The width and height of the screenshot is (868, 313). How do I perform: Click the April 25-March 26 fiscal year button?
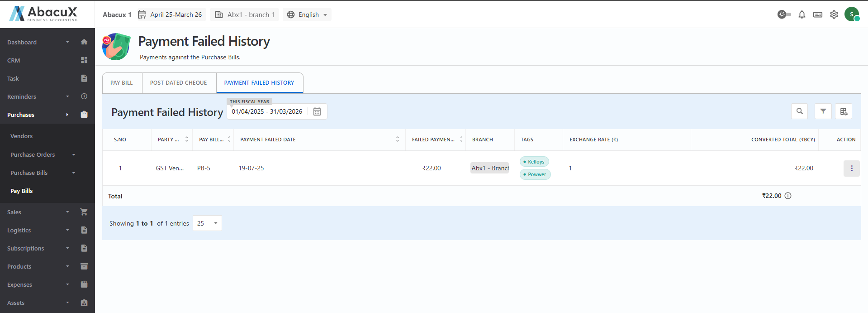point(170,14)
